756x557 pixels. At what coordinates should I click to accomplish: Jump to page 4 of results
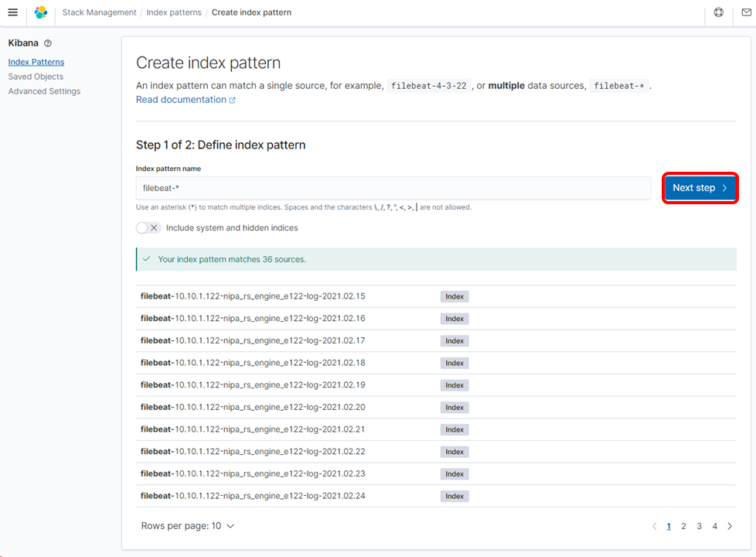coord(714,526)
